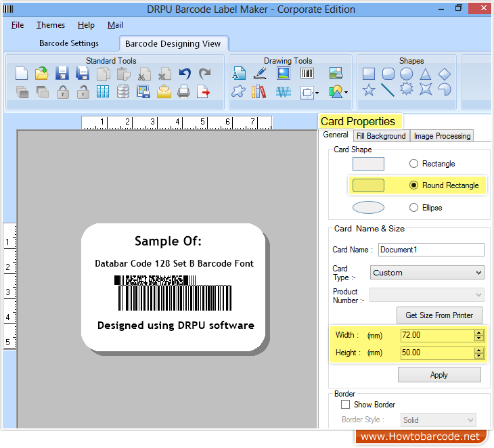Screen dimensions: 494x448
Task: Click the Cut scissors icon
Action: coord(144,74)
